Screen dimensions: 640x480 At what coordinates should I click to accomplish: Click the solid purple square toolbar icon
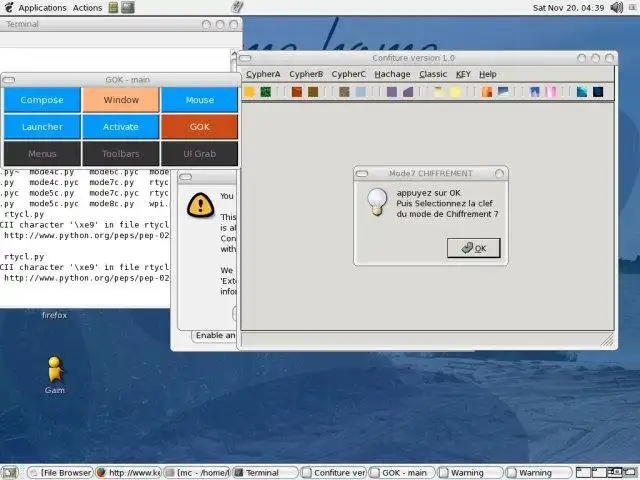[x=392, y=92]
